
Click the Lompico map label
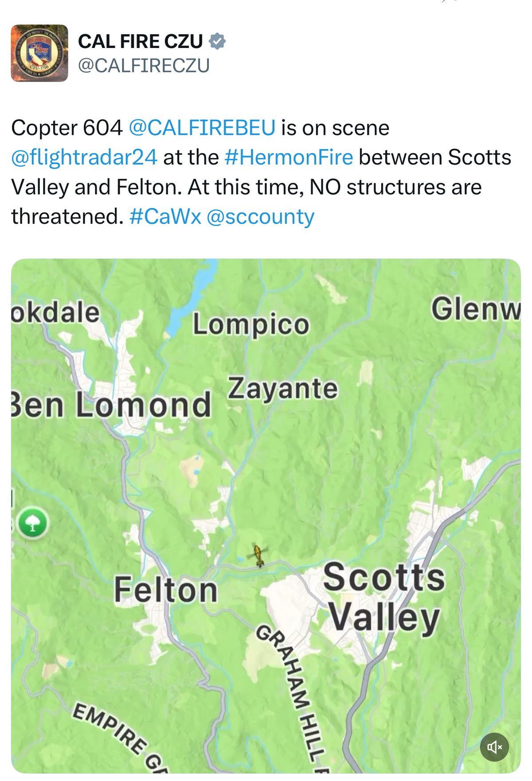[251, 325]
